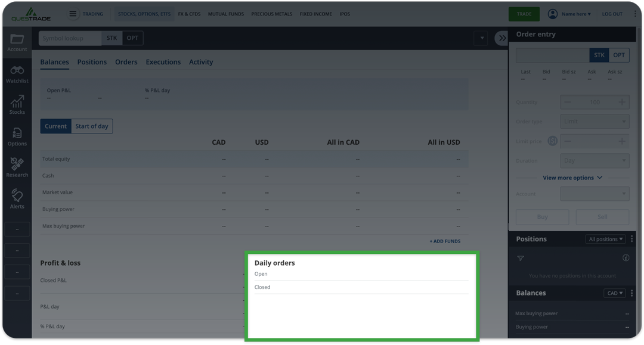Click the Add Funds link
The image size is (644, 345).
click(444, 240)
